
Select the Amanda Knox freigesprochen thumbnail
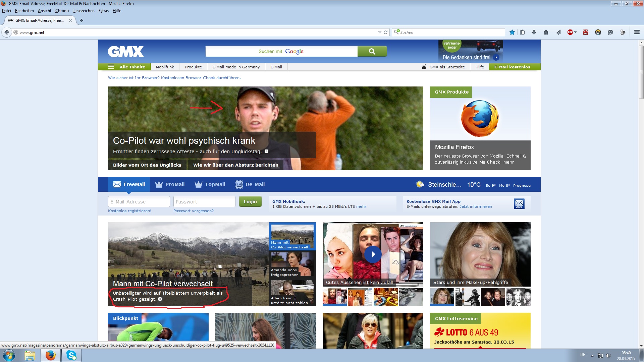point(292,264)
